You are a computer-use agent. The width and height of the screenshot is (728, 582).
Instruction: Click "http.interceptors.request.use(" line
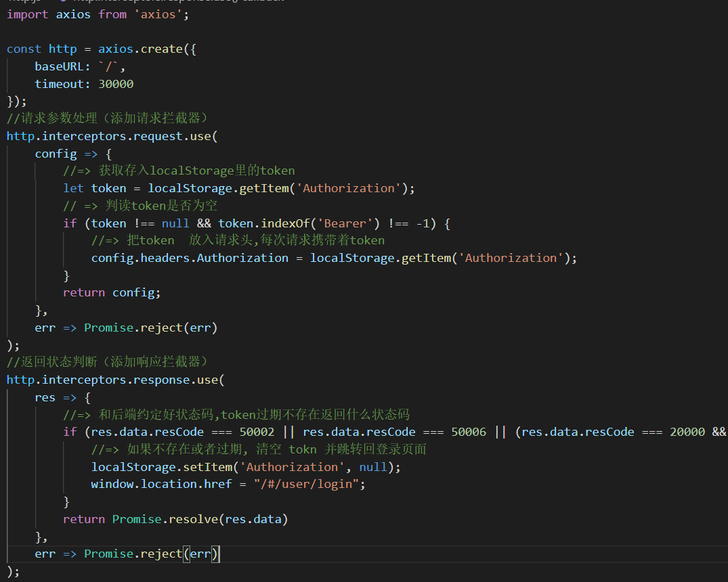click(x=112, y=136)
